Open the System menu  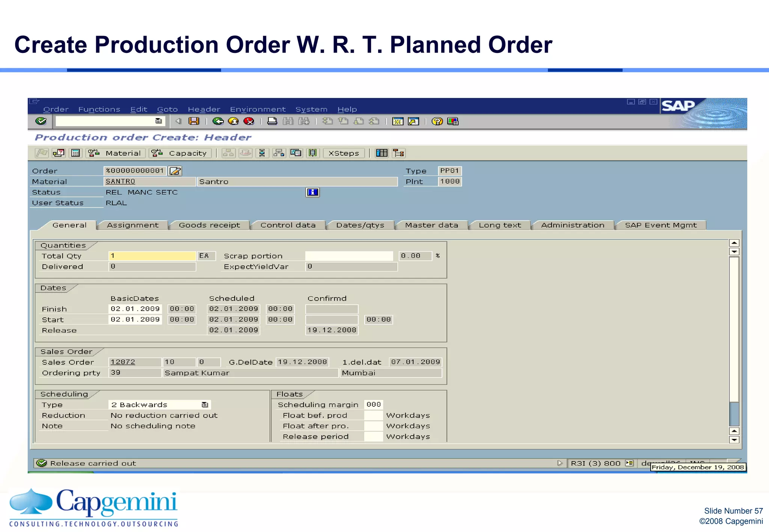pos(311,109)
